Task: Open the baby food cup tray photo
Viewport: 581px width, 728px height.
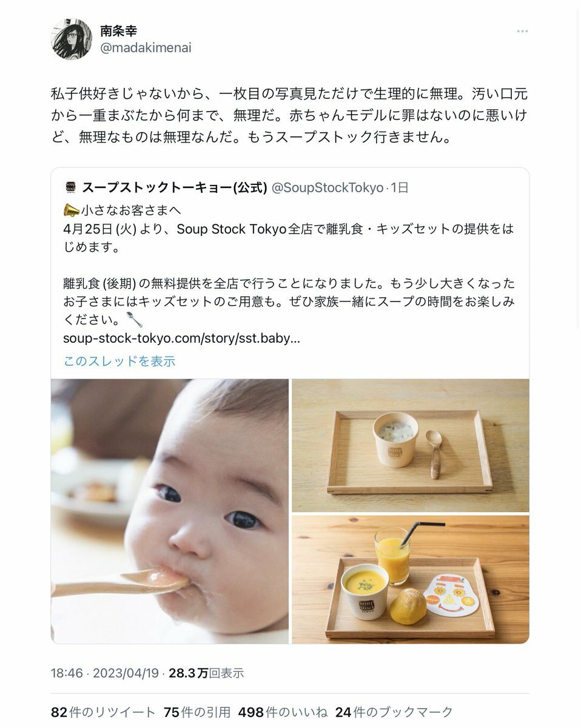Action: pyautogui.click(x=411, y=445)
